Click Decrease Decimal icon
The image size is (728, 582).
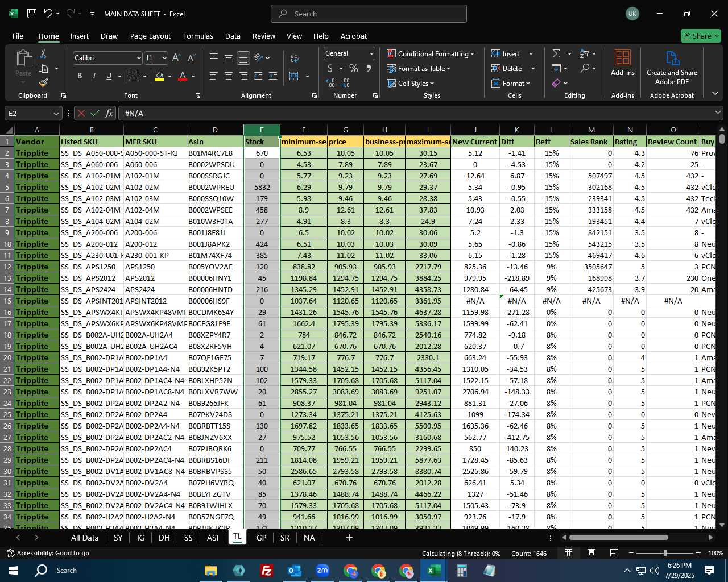click(345, 83)
